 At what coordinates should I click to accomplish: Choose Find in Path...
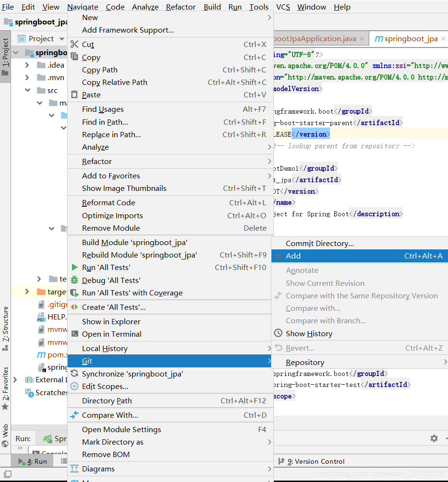(x=170, y=122)
